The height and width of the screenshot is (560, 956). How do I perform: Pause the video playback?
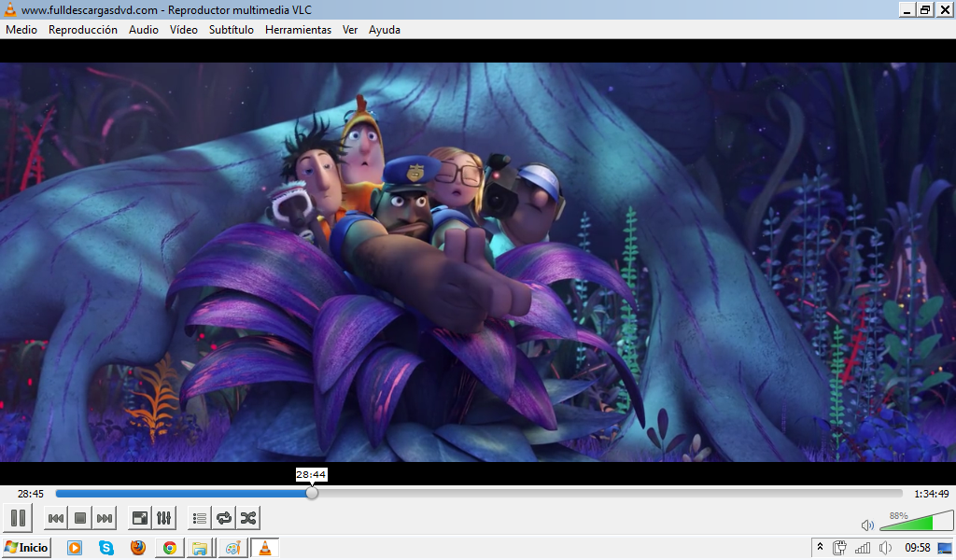click(x=19, y=518)
